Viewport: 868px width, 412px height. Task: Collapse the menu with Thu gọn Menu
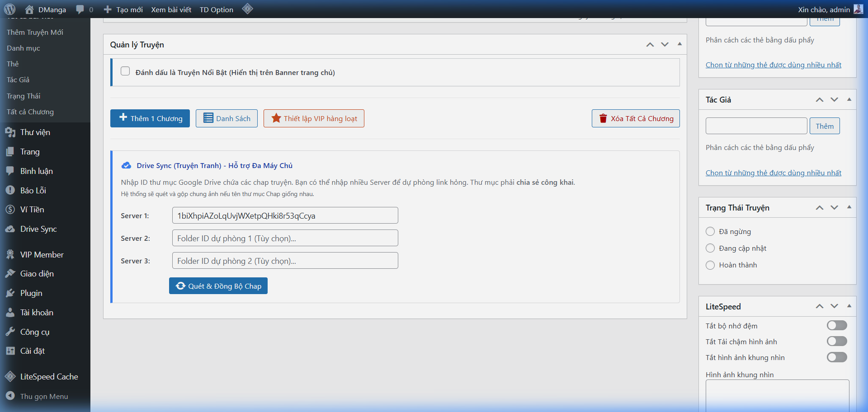click(44, 396)
